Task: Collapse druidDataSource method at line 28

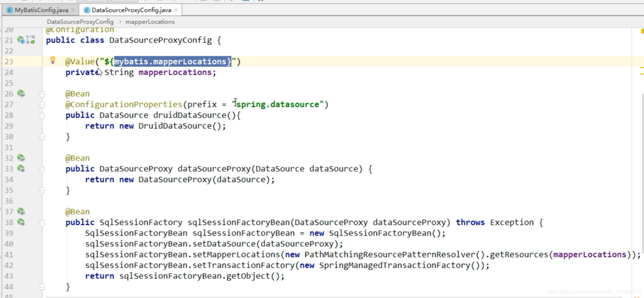Action: pos(42,116)
